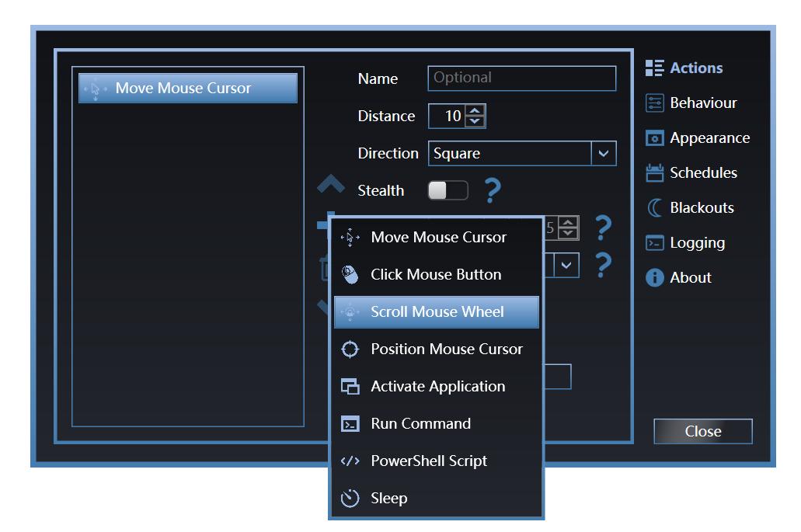801x532 pixels.
Task: Click the timer icon beside Sleep
Action: tap(350, 499)
